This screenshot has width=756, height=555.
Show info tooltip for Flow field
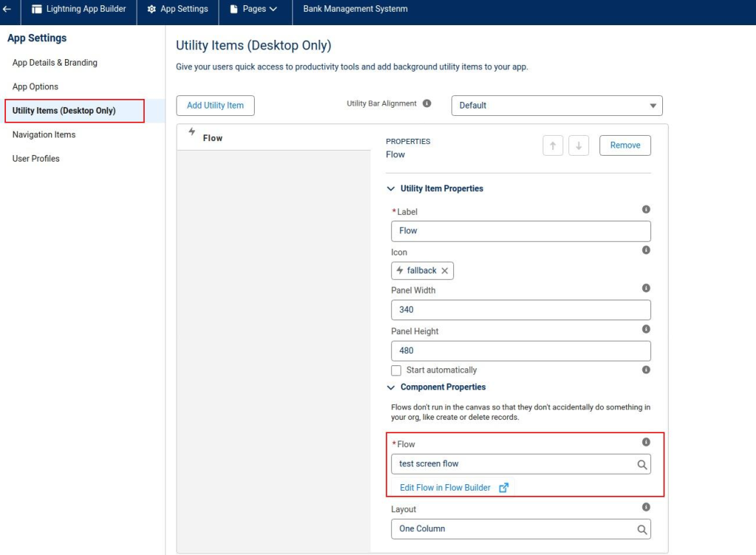646,442
